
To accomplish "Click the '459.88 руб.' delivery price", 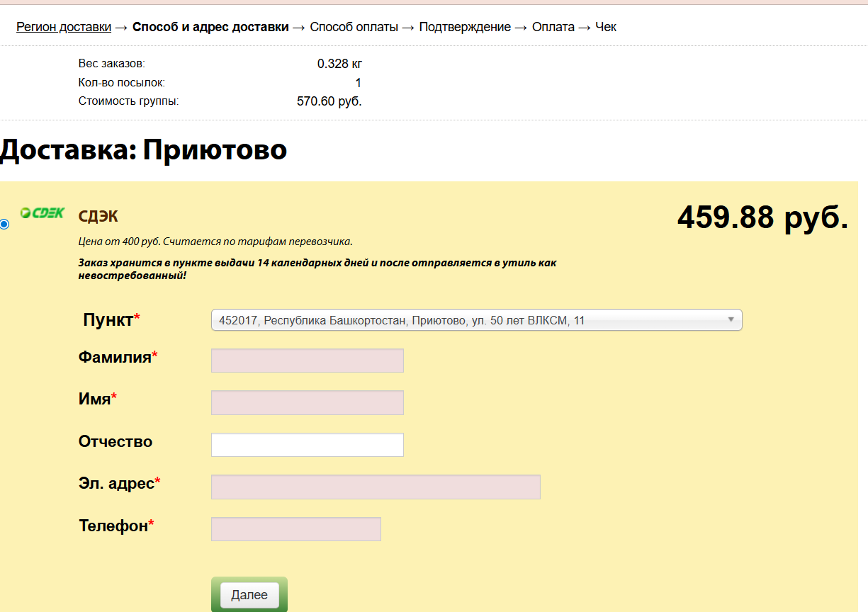I will click(762, 217).
